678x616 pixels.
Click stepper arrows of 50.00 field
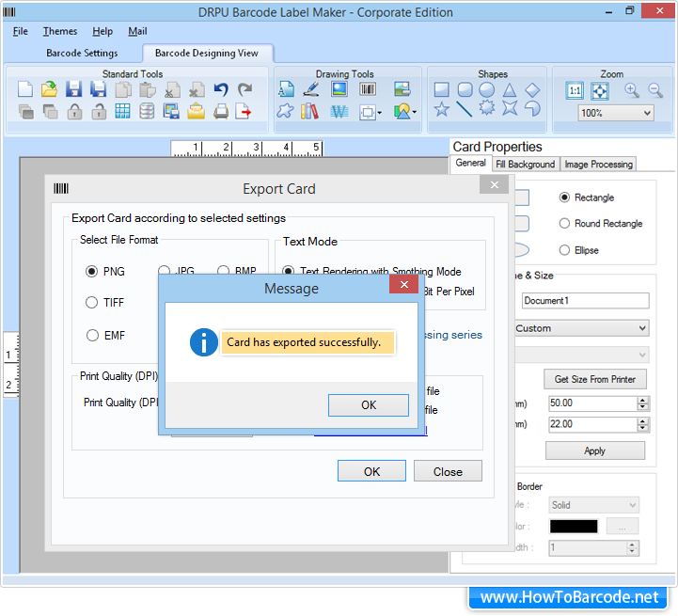click(x=642, y=403)
